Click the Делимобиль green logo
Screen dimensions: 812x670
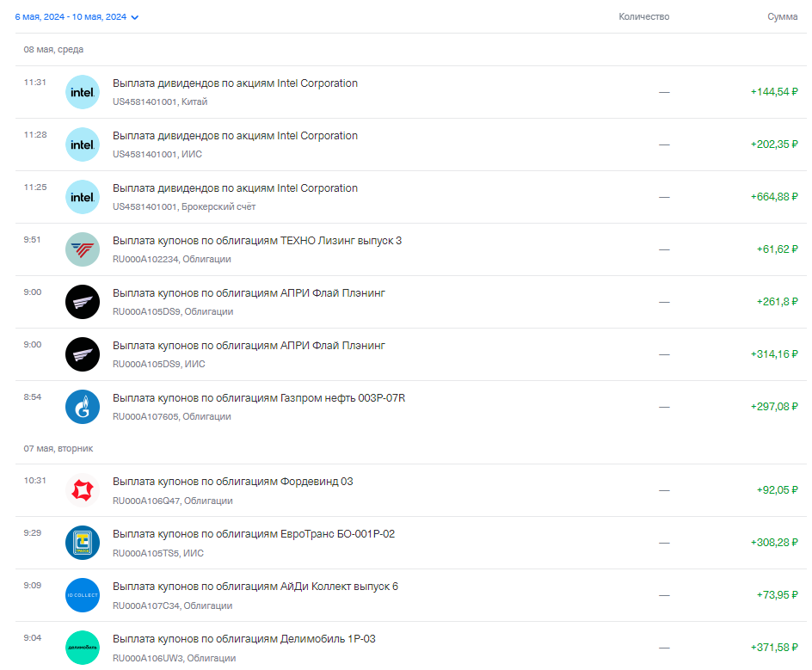click(83, 648)
